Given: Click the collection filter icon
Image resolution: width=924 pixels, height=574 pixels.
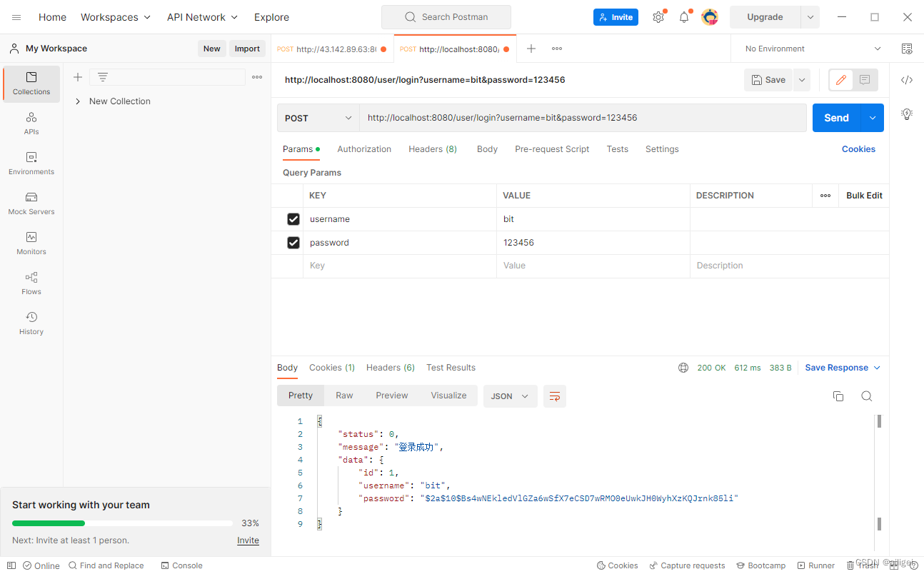Looking at the screenshot, I should point(103,77).
